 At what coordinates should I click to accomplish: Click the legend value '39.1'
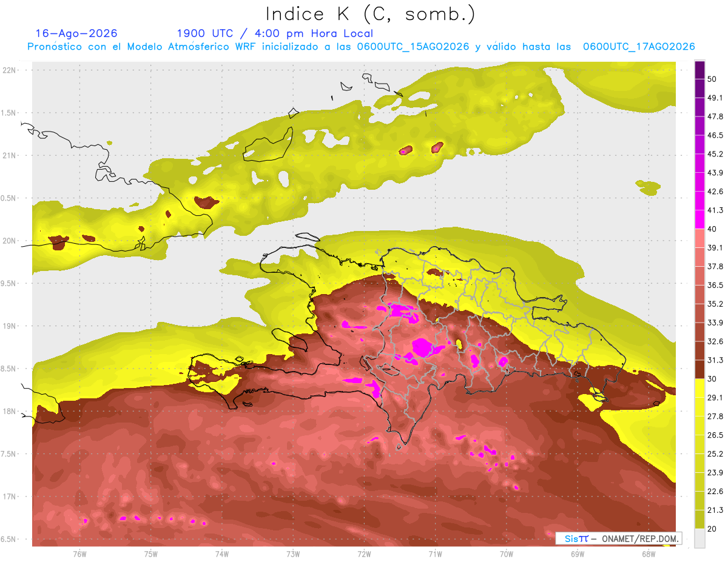point(715,247)
